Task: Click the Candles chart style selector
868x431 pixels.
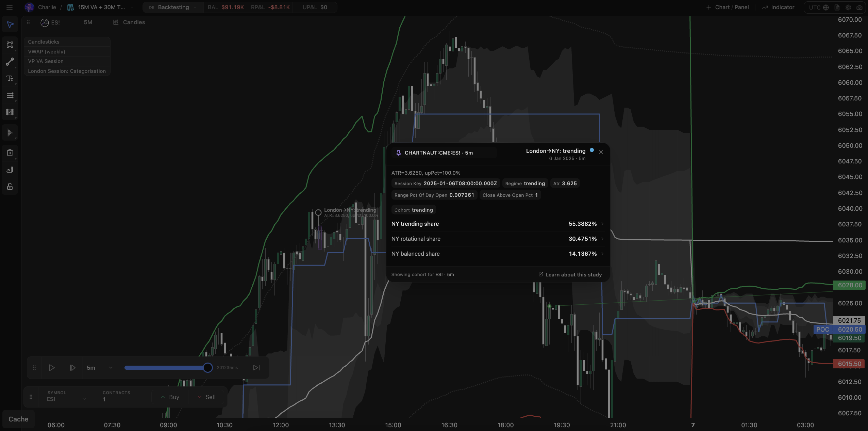Action: 129,22
